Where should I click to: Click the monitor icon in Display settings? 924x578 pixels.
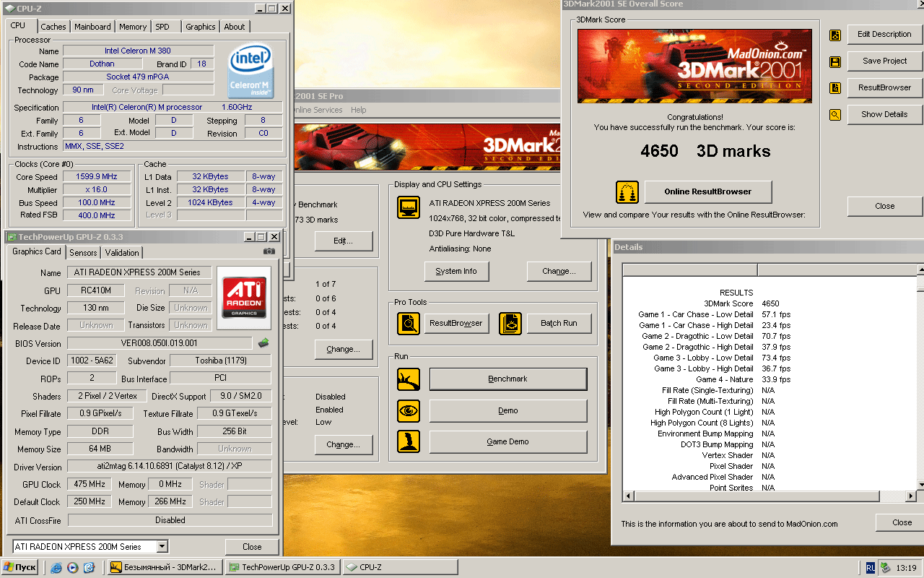point(409,207)
